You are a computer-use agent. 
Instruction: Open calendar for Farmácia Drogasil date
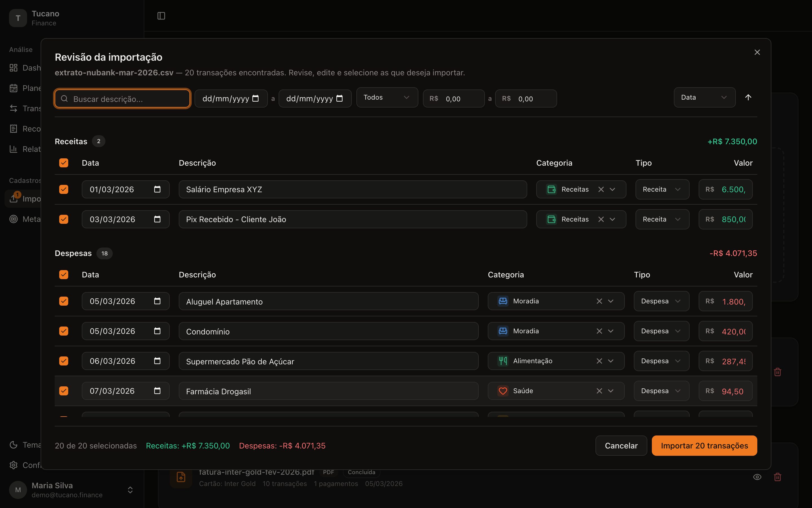157,391
